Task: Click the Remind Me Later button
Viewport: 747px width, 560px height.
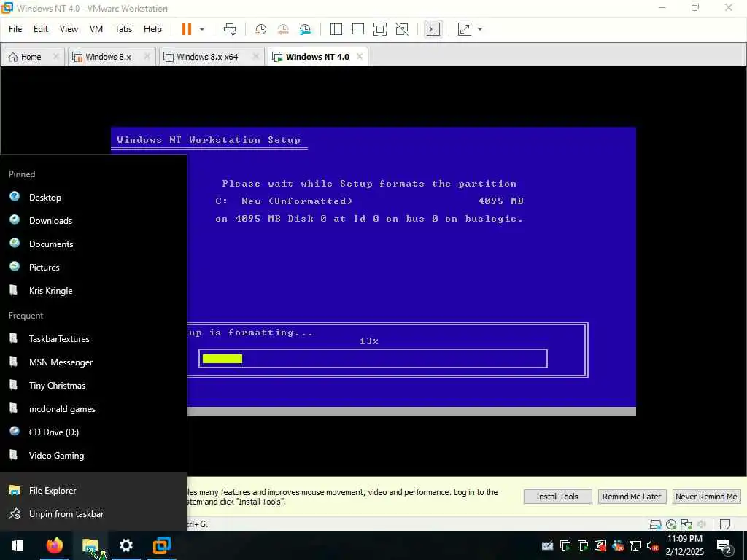Action: (632, 497)
